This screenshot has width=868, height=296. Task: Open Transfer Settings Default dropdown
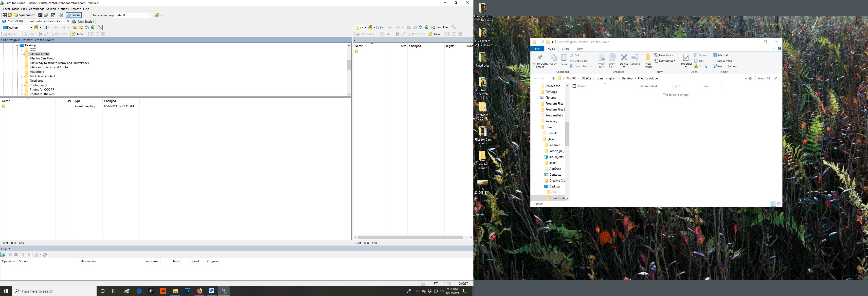pos(133,15)
